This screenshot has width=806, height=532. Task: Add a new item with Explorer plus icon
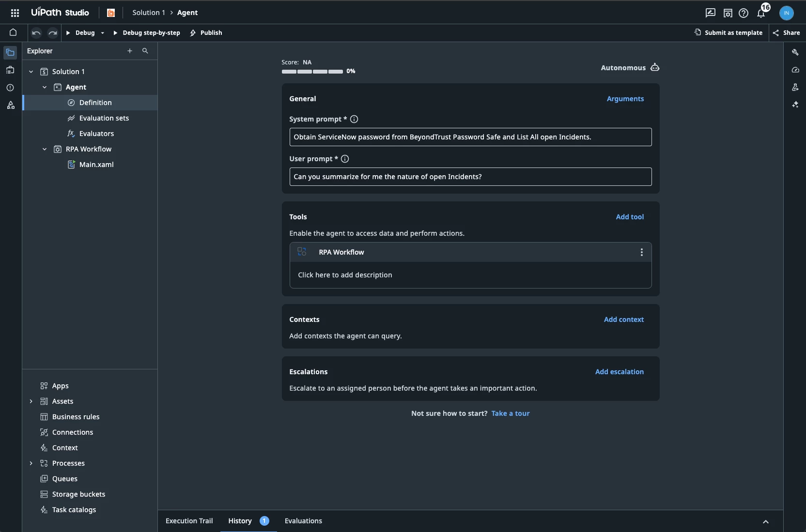130,51
